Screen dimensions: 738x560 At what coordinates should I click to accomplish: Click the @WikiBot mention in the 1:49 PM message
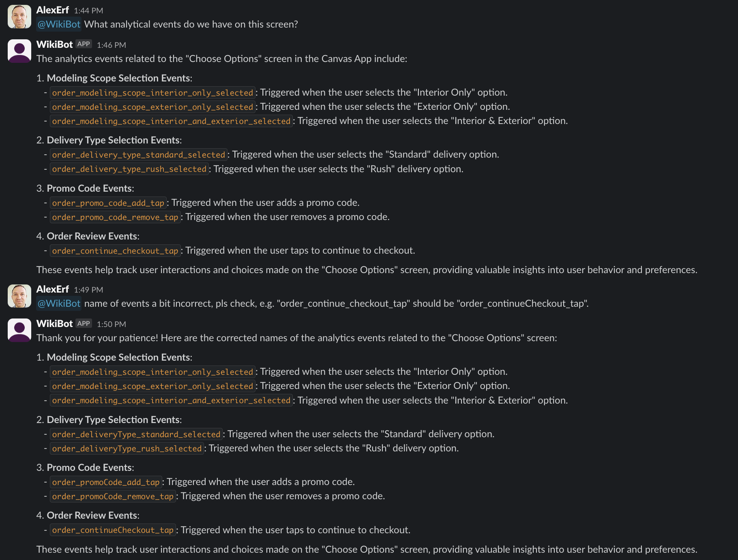(x=58, y=303)
